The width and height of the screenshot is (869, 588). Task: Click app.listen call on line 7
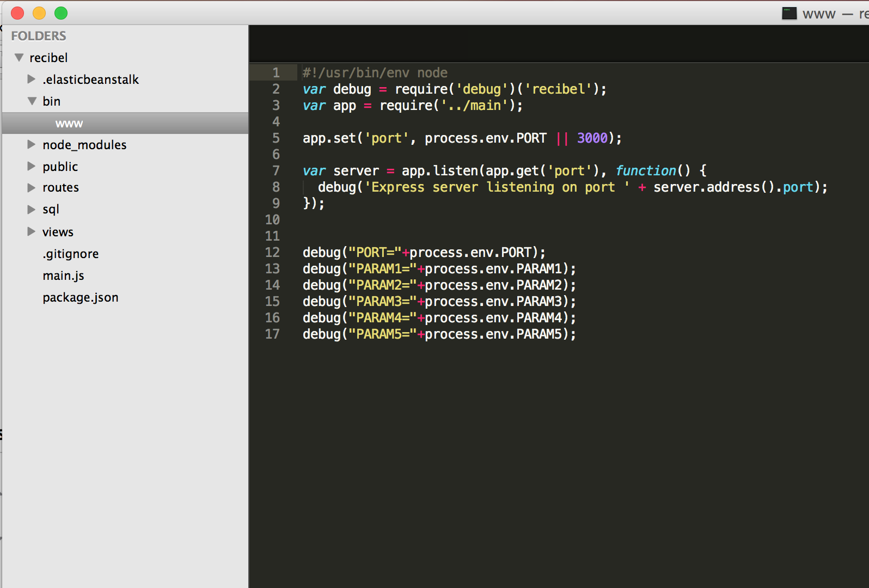439,170
